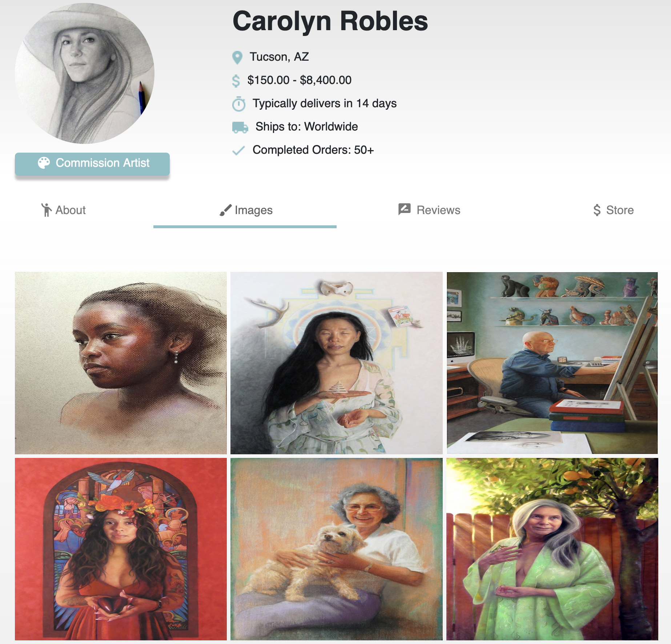Click the review pencil icon on Reviews tab
The image size is (671, 644).
pyautogui.click(x=404, y=209)
